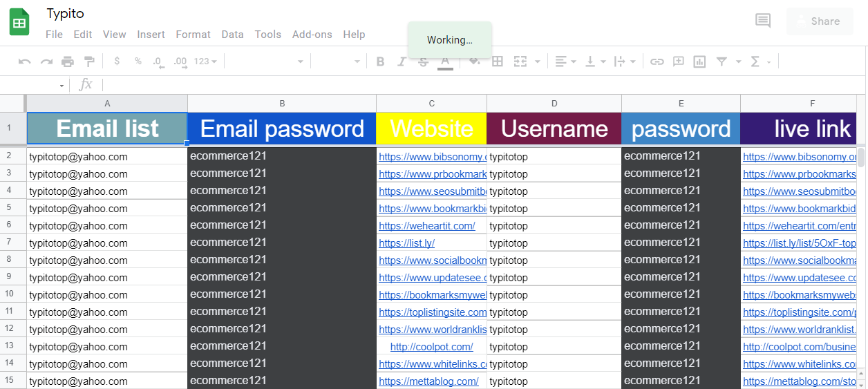Toggle the filter funnel icon
This screenshot has height=389, width=868.
(x=721, y=61)
